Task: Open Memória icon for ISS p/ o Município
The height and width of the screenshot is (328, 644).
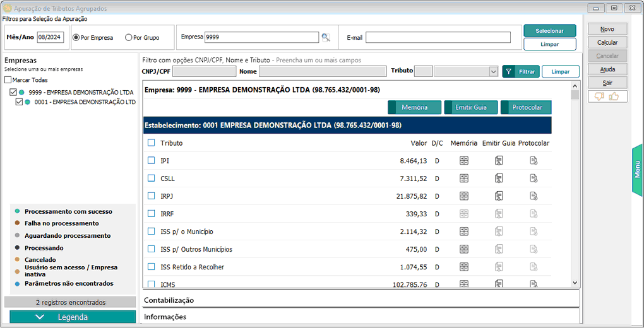Action: point(463,231)
